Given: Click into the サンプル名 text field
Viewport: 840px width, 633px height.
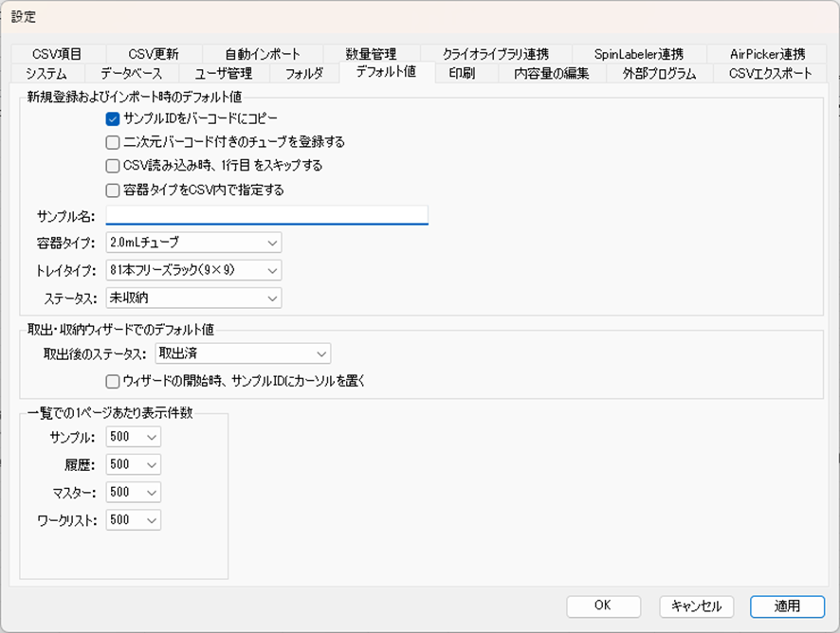Looking at the screenshot, I should tap(266, 216).
